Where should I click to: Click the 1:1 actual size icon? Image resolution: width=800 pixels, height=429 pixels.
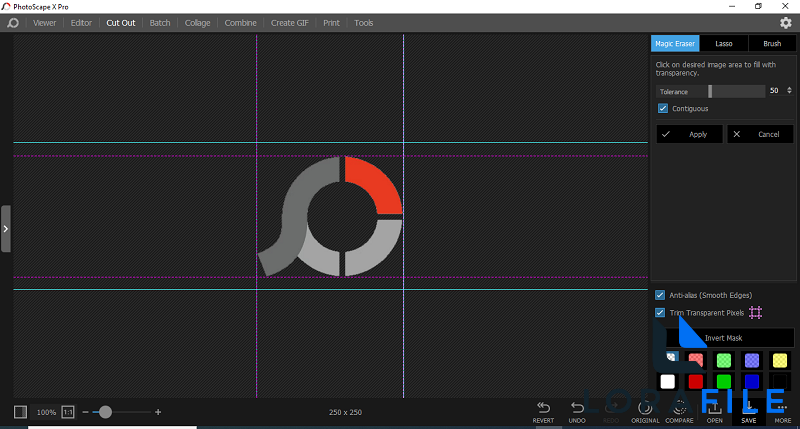[68, 412]
